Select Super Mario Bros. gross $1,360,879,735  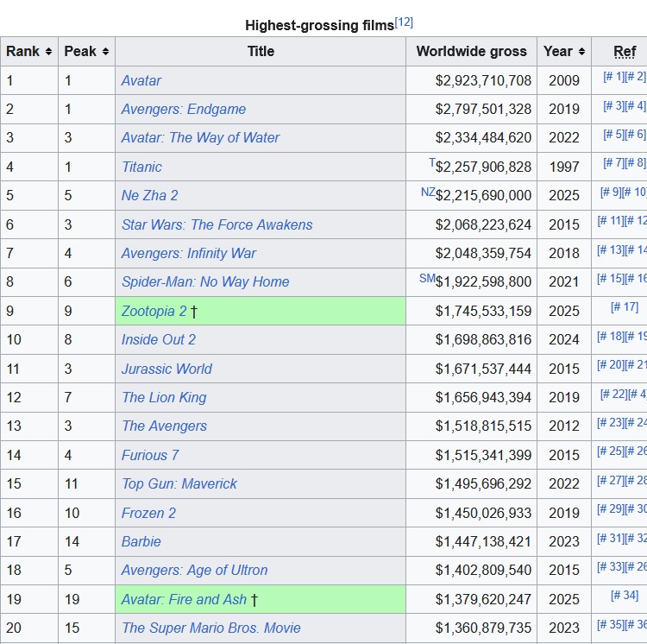click(483, 628)
